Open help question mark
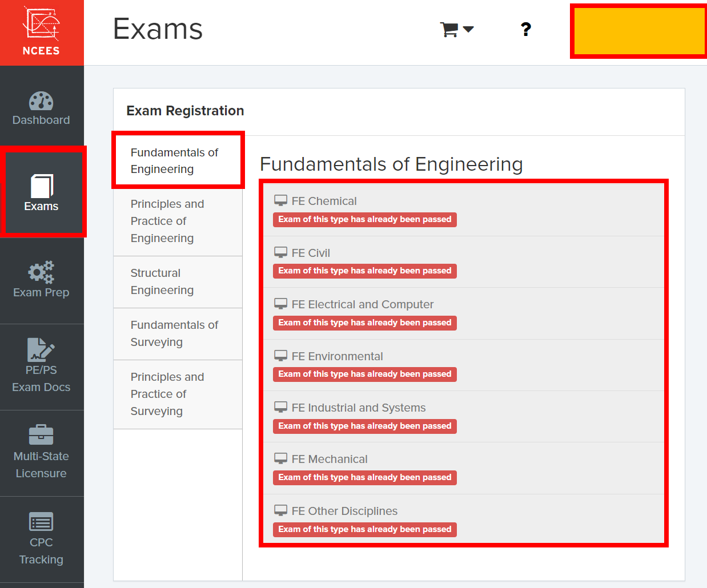 click(x=526, y=29)
